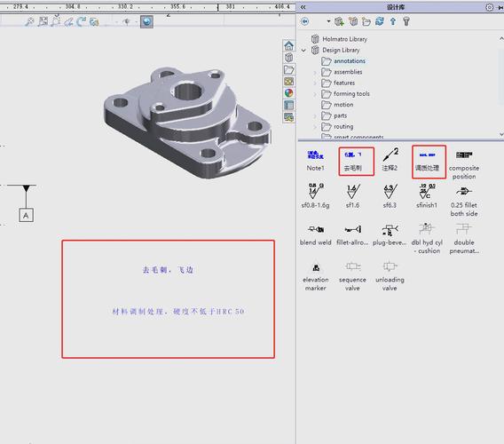Open design library settings gear
The image size is (504, 444).
pos(489,7)
